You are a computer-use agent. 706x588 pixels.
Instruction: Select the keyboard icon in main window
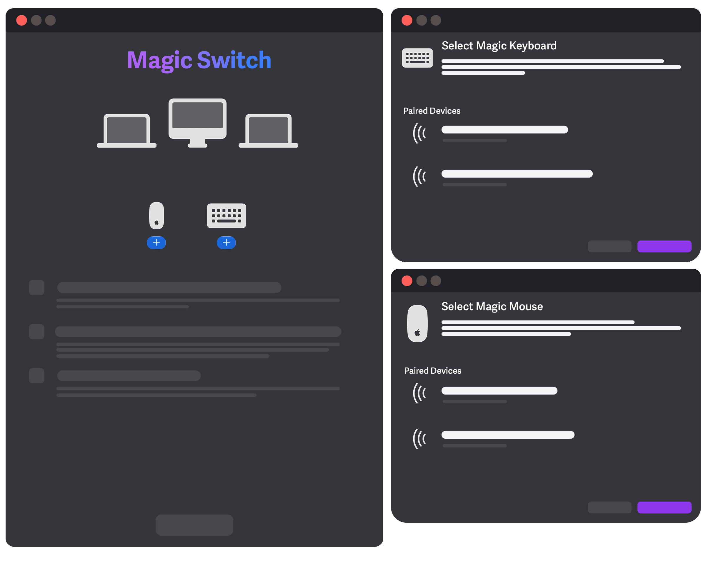tap(226, 216)
